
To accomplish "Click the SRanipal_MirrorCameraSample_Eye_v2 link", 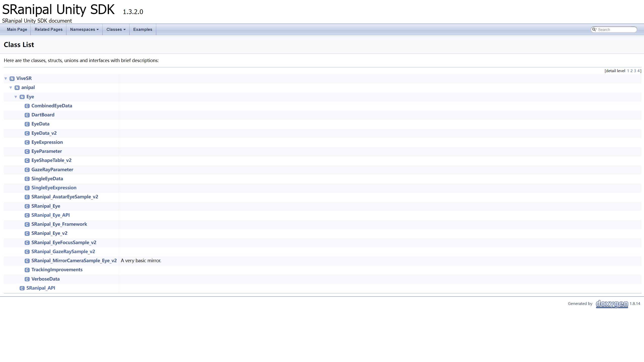I will [74, 260].
